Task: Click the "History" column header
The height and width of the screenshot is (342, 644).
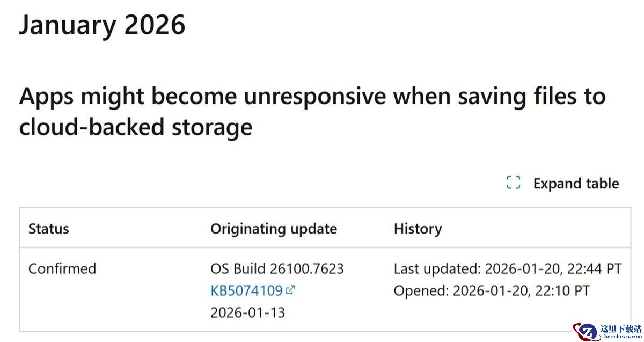Action: [418, 229]
